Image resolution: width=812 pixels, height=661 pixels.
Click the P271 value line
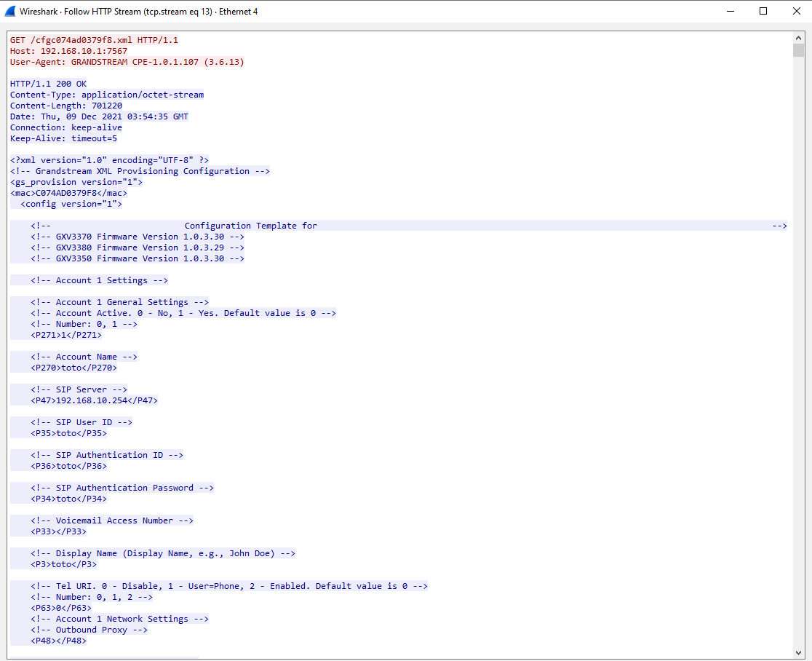(x=66, y=334)
